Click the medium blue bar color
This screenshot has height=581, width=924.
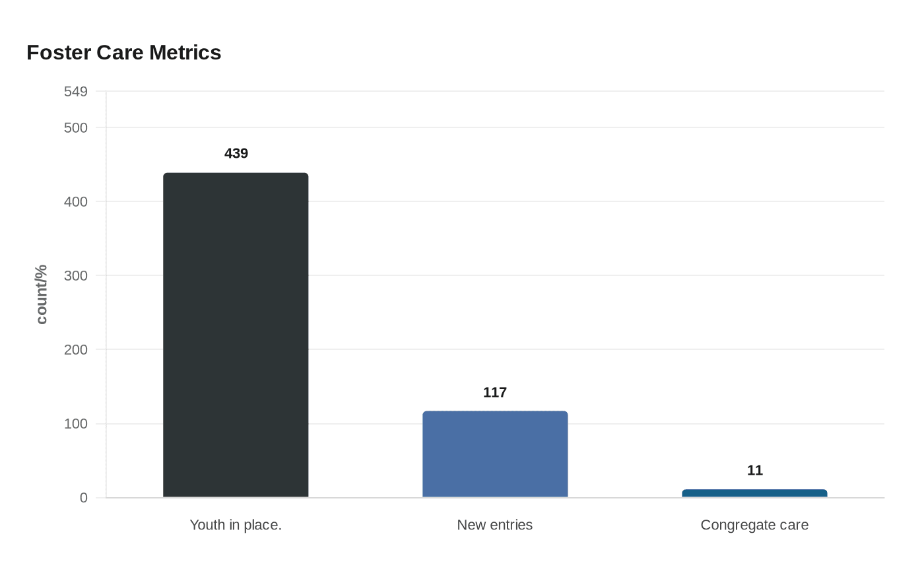(495, 454)
